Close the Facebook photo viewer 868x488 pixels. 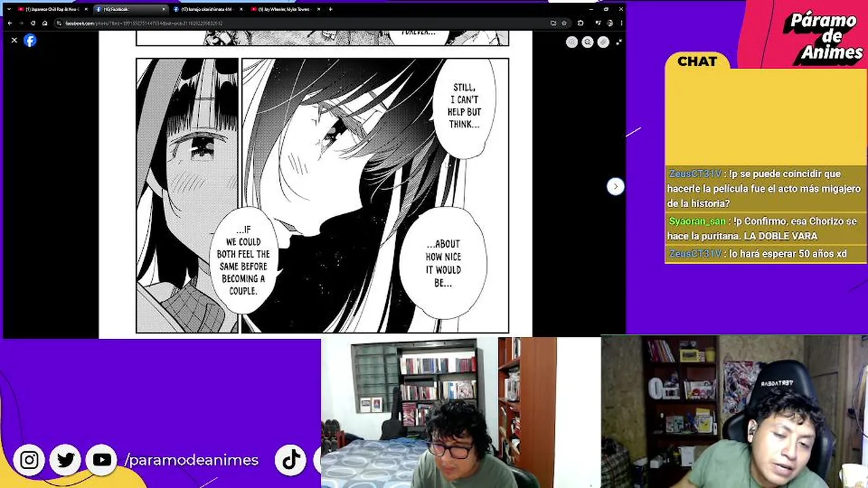[x=14, y=40]
